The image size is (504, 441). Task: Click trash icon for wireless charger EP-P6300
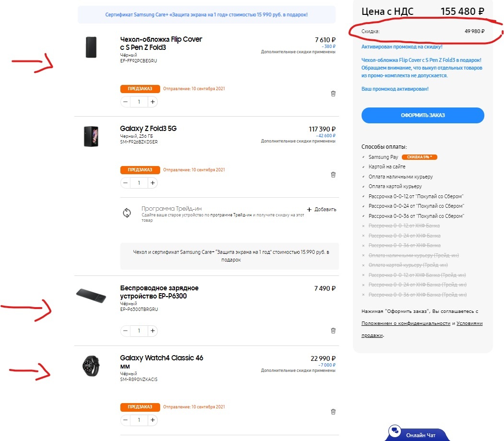333,330
